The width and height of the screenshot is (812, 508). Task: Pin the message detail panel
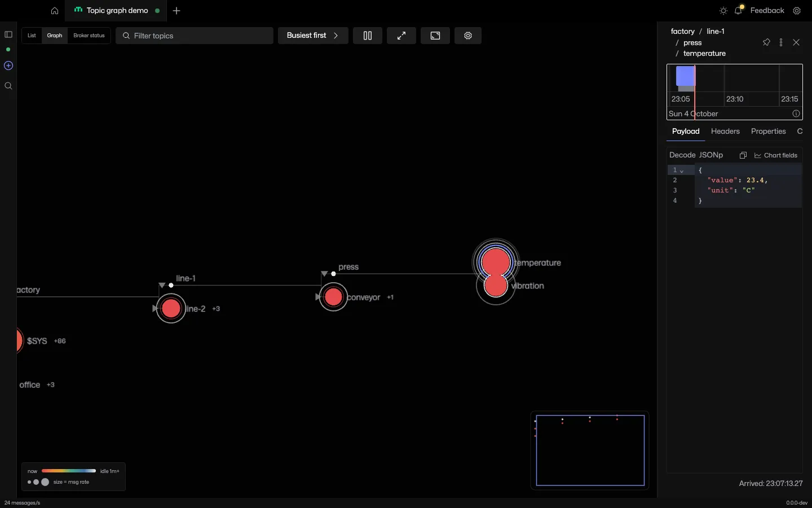[766, 42]
